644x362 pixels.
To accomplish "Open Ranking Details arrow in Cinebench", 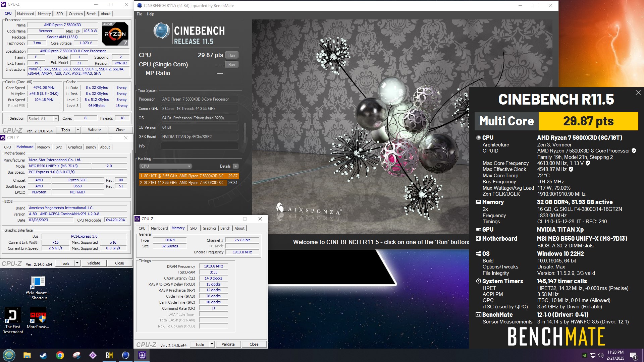I will (236, 166).
